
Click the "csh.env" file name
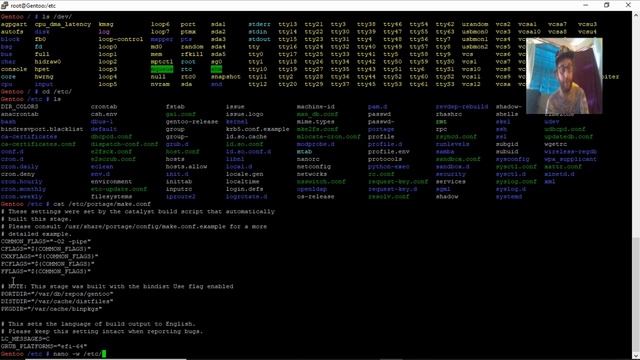pyautogui.click(x=104, y=114)
